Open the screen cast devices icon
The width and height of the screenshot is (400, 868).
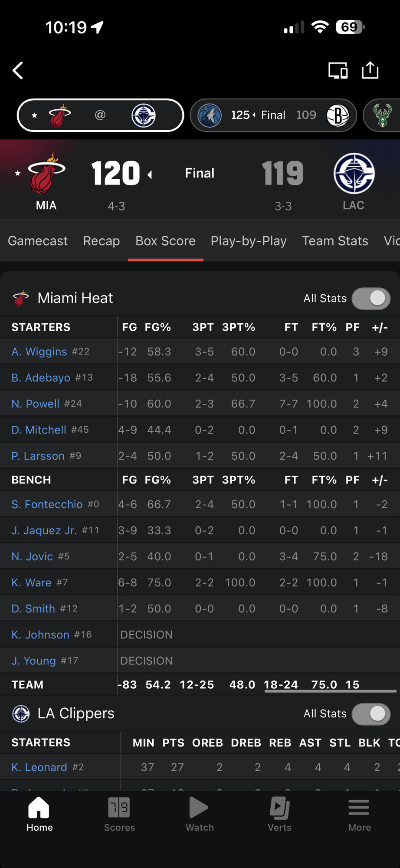(x=338, y=70)
